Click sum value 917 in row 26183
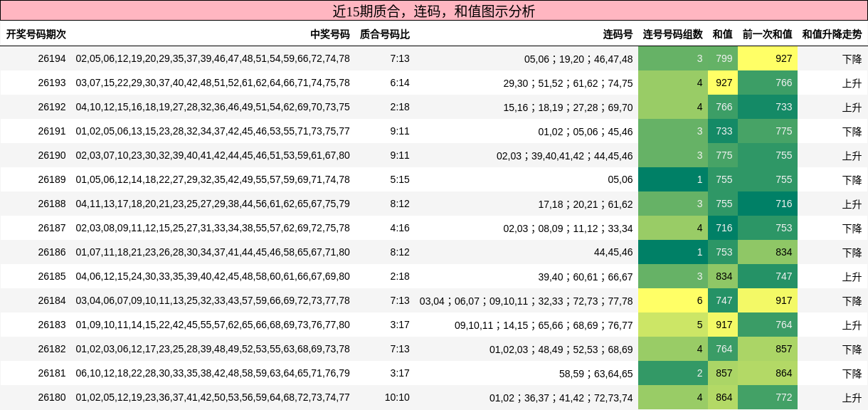 tap(723, 325)
